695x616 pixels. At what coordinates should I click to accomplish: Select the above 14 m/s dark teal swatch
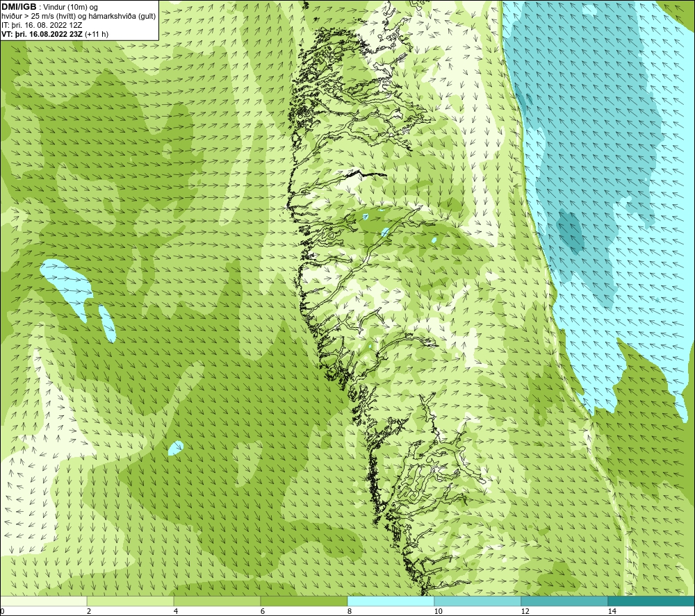point(652,601)
